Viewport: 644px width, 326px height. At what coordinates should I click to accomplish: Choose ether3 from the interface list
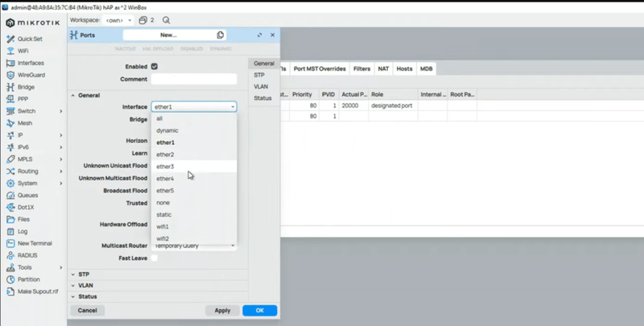pyautogui.click(x=165, y=167)
